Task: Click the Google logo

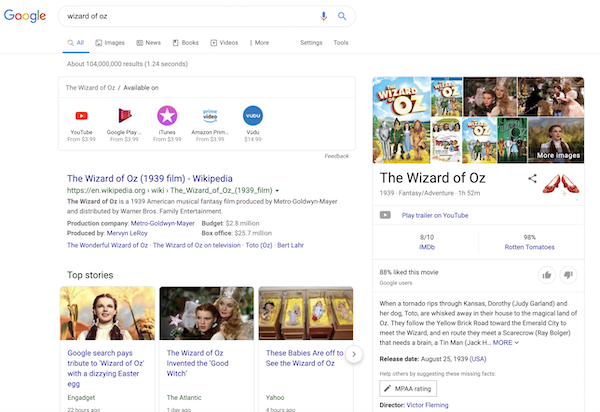Action: pos(25,16)
